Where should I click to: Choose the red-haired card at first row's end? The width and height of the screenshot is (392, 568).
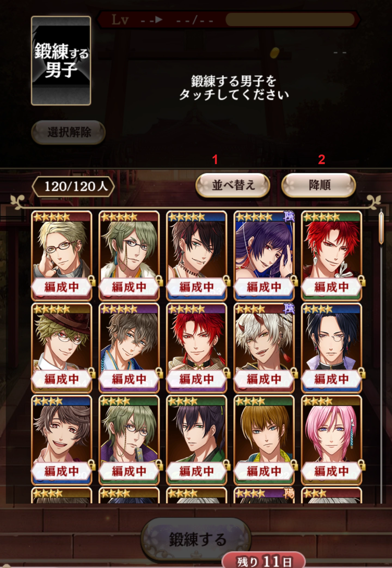pos(332,256)
